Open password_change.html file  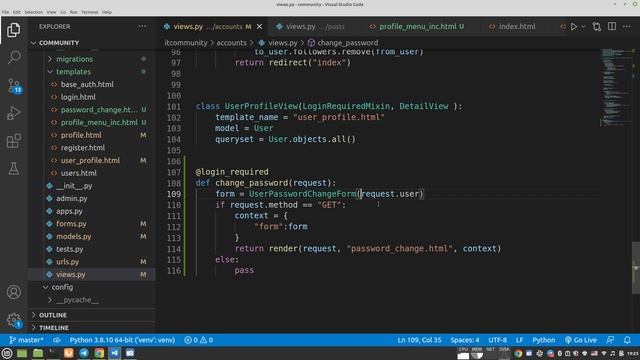pos(92,110)
